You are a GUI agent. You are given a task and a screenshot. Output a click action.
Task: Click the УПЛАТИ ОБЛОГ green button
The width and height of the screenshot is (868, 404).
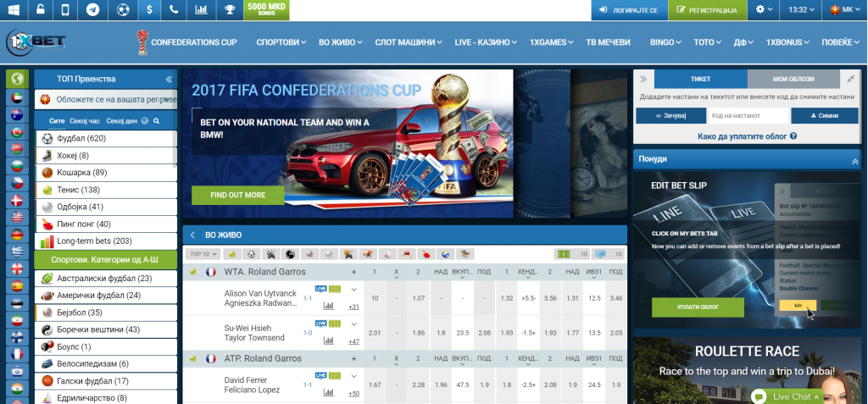tap(698, 307)
